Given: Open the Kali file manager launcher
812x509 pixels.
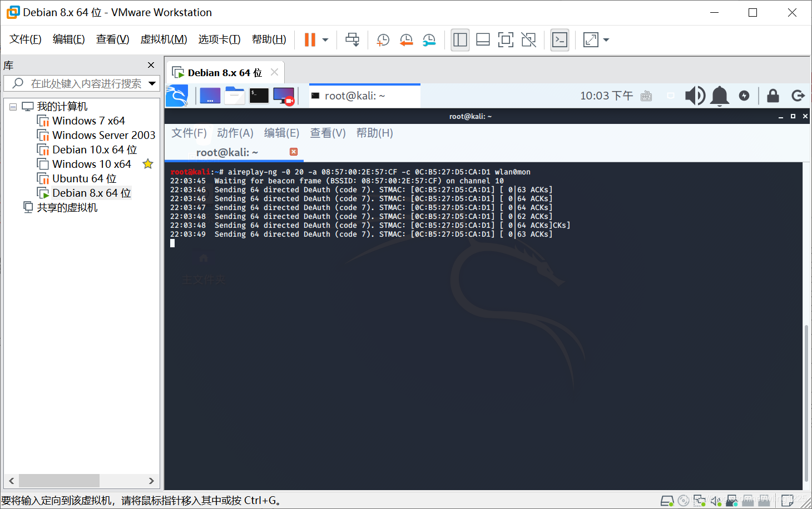Looking at the screenshot, I should coord(234,96).
